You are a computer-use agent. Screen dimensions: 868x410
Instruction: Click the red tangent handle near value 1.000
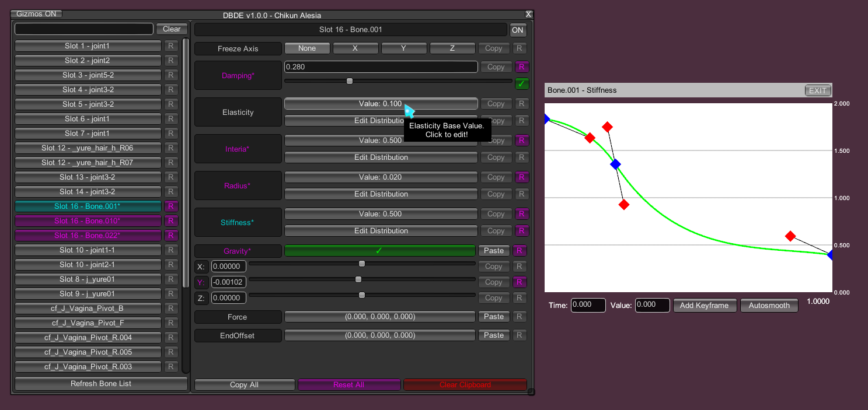[623, 205]
